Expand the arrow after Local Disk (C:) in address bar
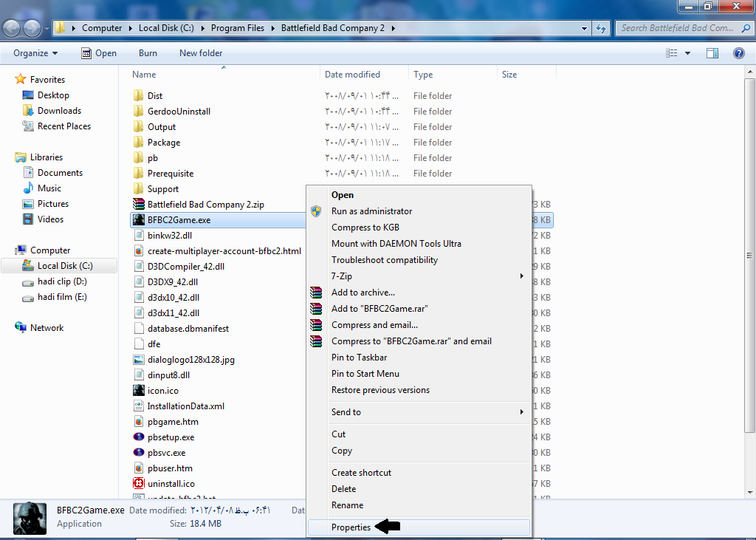The image size is (756, 540). point(202,28)
